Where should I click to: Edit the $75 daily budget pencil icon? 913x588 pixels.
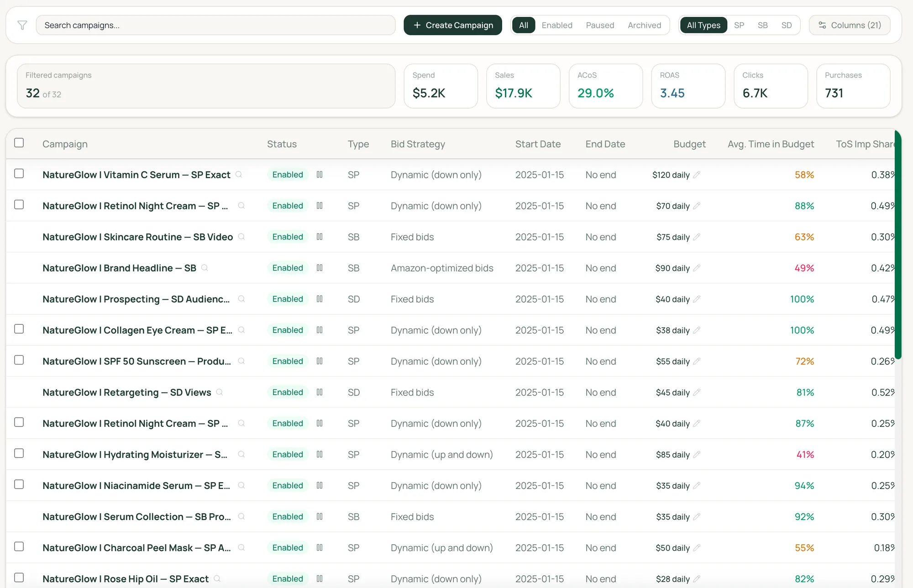(x=697, y=237)
